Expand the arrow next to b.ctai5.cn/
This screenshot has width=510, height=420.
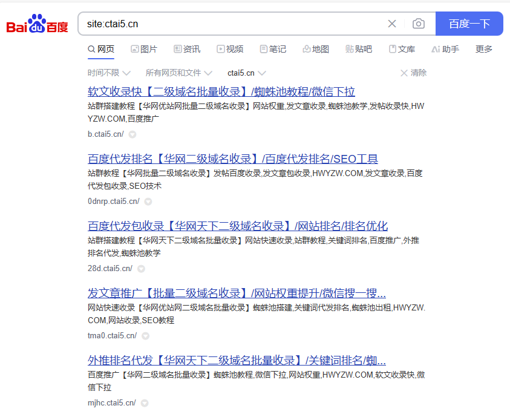(132, 134)
